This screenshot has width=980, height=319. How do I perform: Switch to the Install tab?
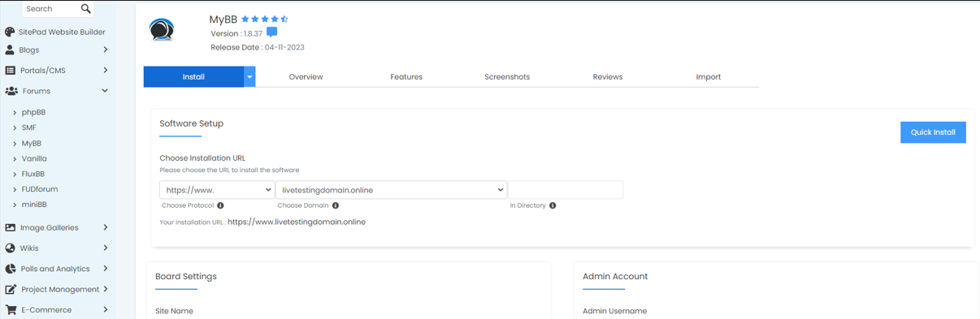193,77
